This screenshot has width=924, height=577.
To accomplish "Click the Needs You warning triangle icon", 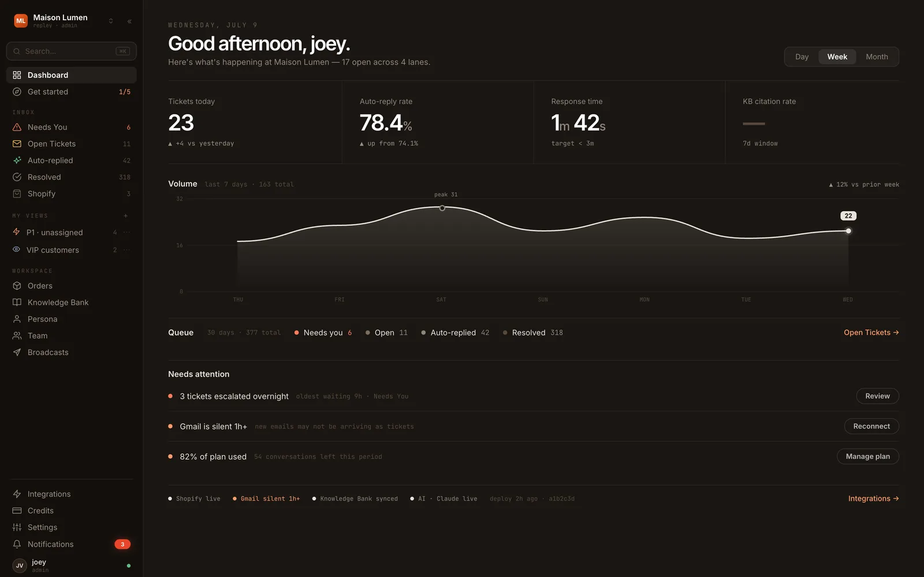I will coord(17,127).
